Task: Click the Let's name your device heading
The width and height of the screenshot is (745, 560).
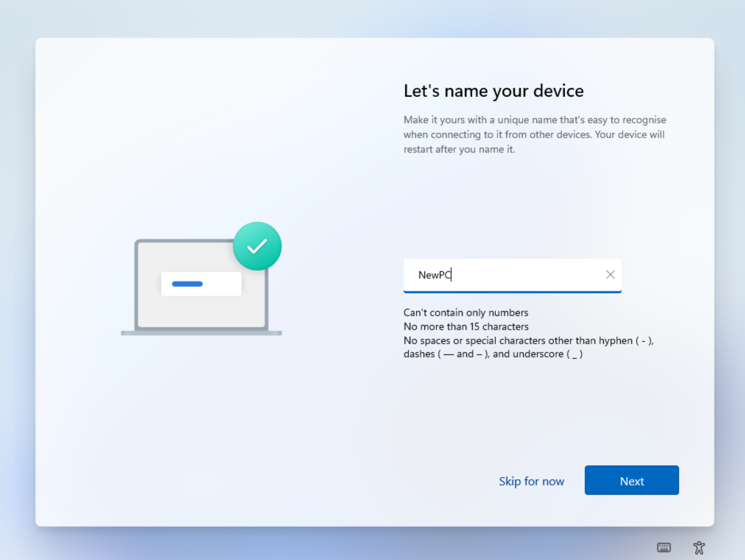Action: coord(493,91)
